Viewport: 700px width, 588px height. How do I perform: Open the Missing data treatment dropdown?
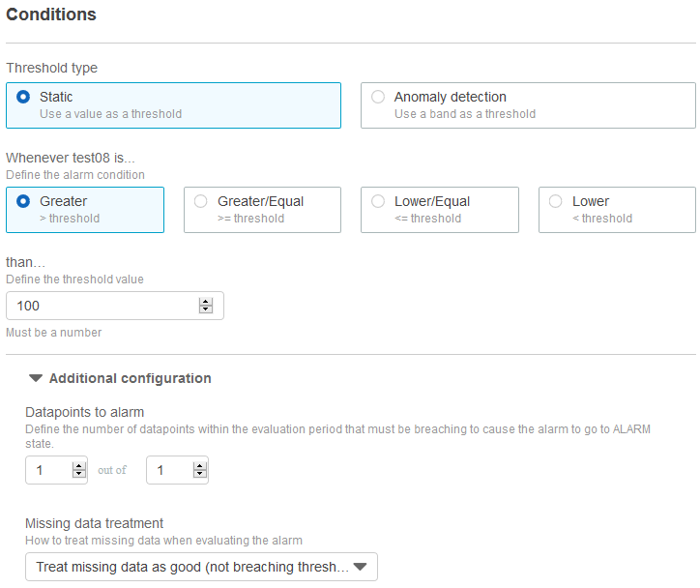201,567
